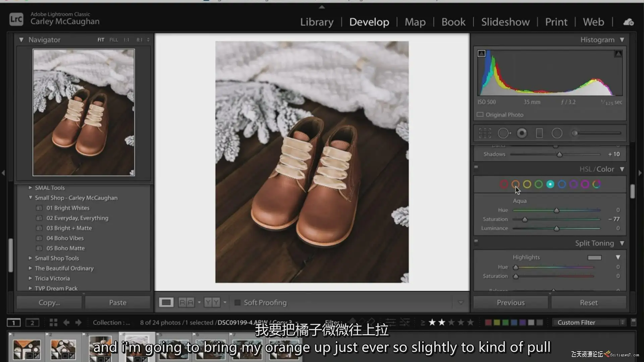Open the Slideshow module

click(505, 22)
